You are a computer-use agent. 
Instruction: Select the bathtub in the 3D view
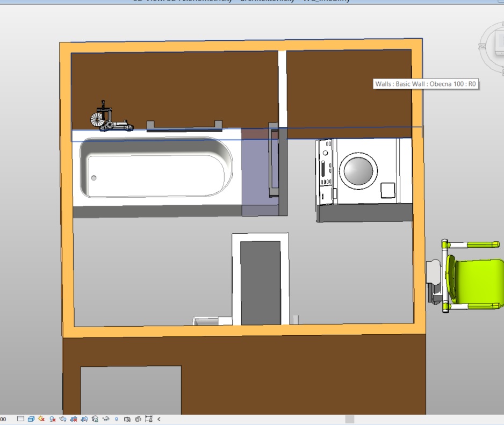pyautogui.click(x=156, y=171)
